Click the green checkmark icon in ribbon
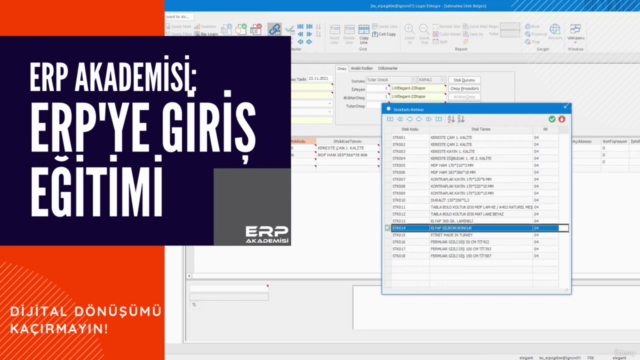640x360 pixels. [x=289, y=29]
